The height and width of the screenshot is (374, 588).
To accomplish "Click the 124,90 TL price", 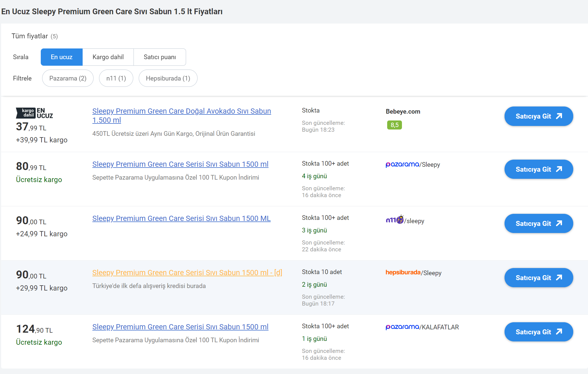I will [x=34, y=329].
